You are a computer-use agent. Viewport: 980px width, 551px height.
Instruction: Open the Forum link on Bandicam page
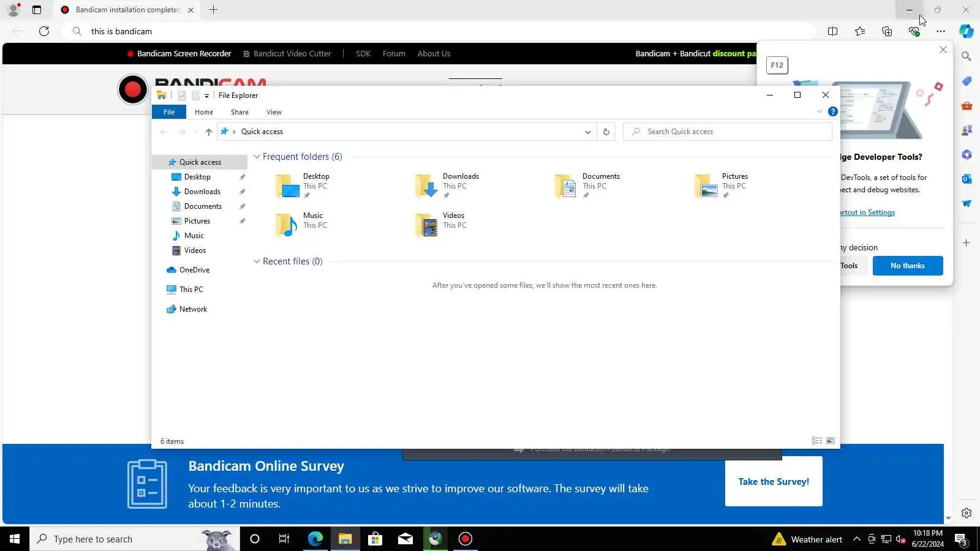394,54
